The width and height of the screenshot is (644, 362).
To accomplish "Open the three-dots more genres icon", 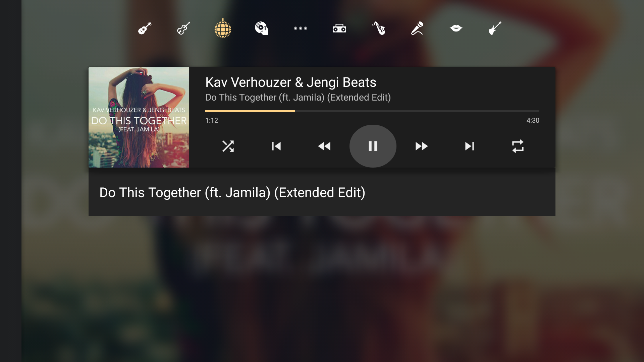I will [x=301, y=28].
